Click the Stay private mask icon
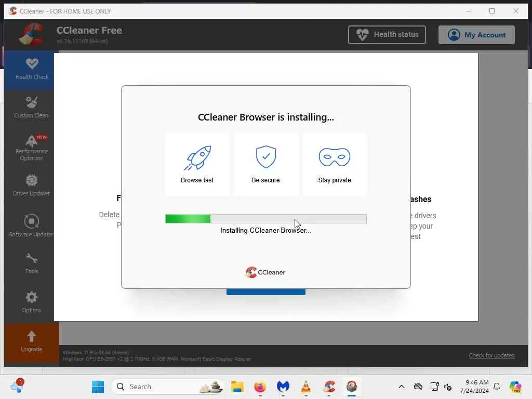Screen dimensions: 532x399 coord(335,157)
